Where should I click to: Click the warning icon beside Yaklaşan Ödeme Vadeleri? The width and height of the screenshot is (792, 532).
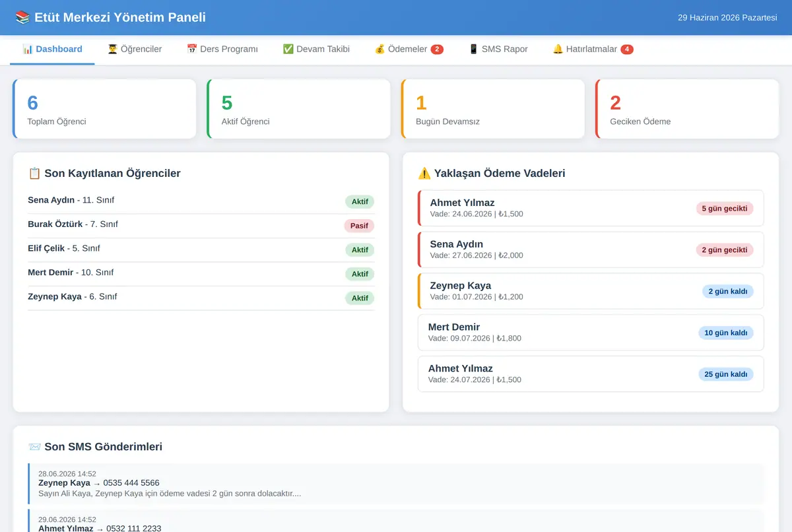(x=424, y=174)
